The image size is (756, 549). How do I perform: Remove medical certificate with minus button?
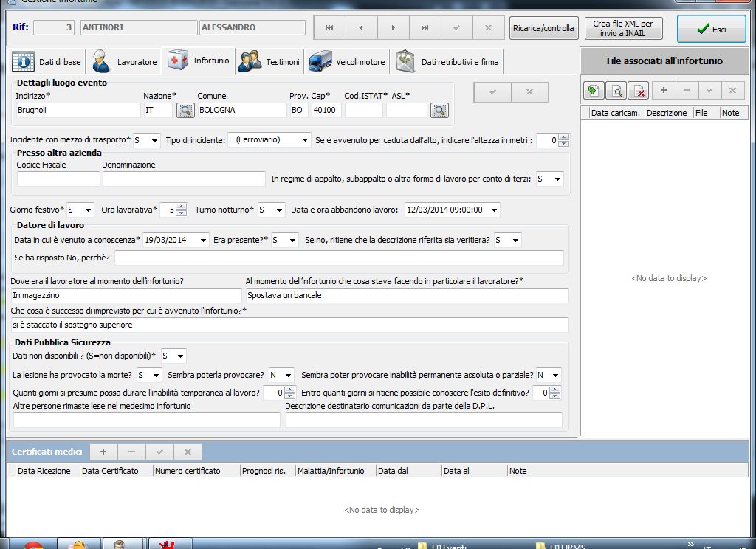(131, 452)
